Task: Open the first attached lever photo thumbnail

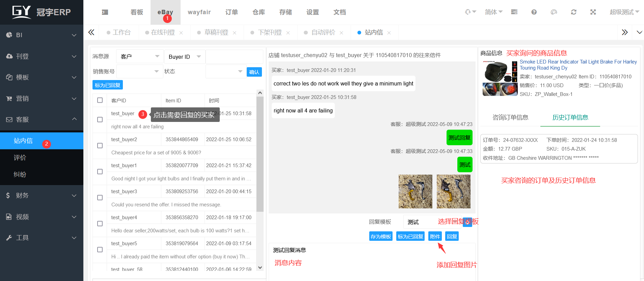Action: click(415, 191)
